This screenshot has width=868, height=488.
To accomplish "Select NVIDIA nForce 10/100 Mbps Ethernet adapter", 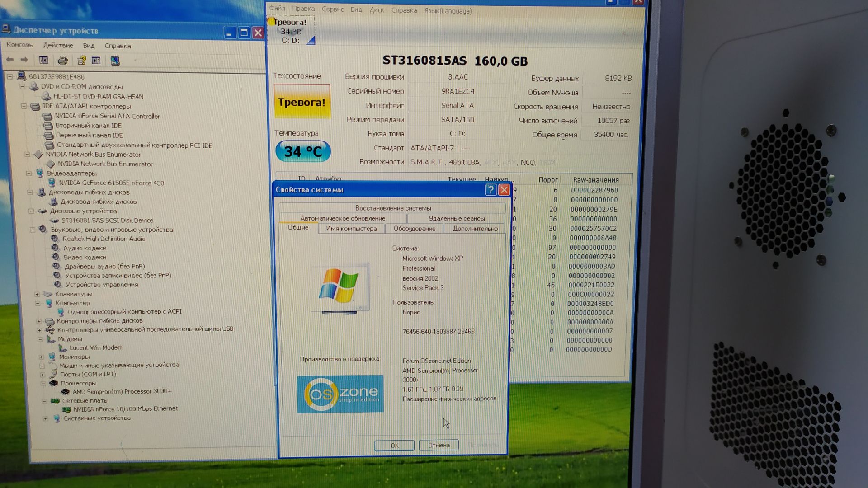I will (126, 409).
